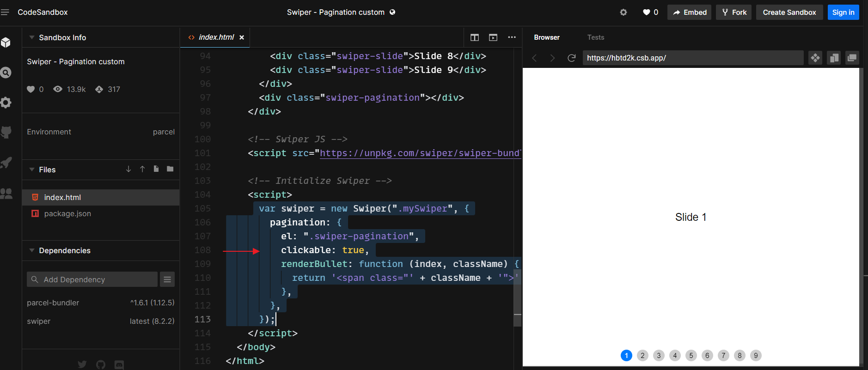
Task: Select pagination bullet 3
Action: click(659, 355)
